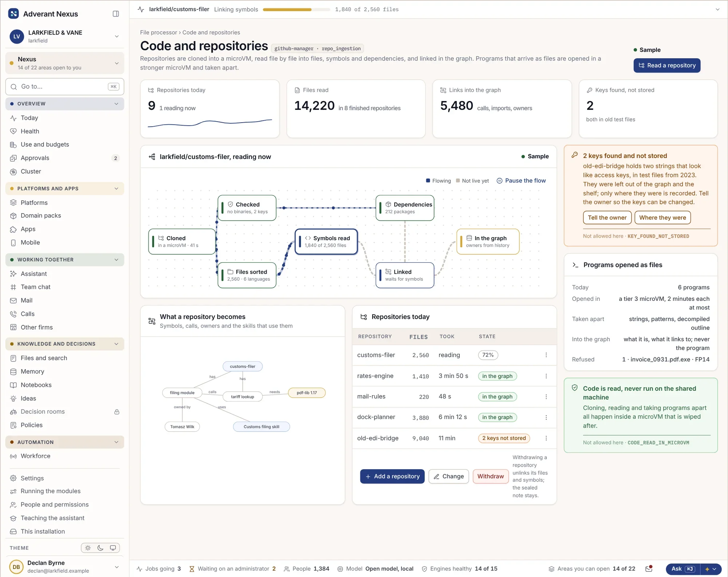Image resolution: width=728 pixels, height=577 pixels.
Task: Collapse the Overview section
Action: (x=65, y=104)
